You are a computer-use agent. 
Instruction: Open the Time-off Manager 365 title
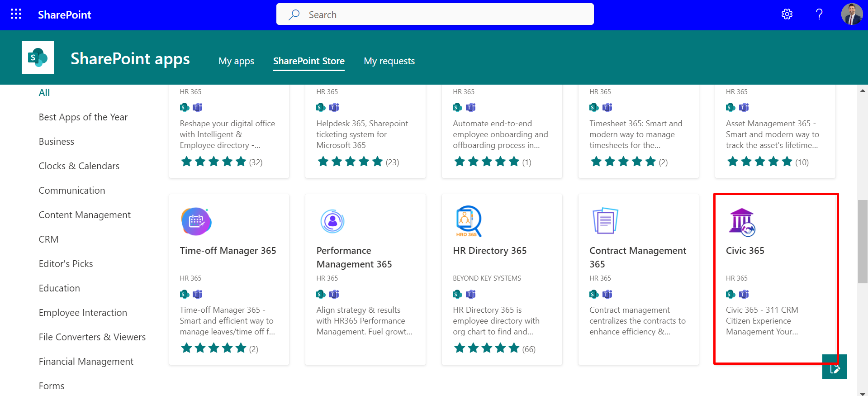(x=228, y=251)
